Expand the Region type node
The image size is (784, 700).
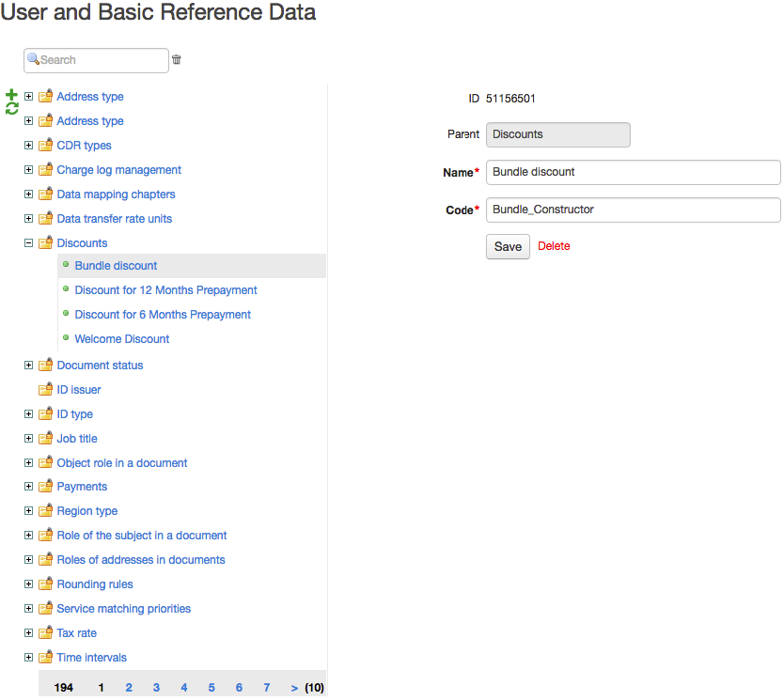pyautogui.click(x=28, y=510)
